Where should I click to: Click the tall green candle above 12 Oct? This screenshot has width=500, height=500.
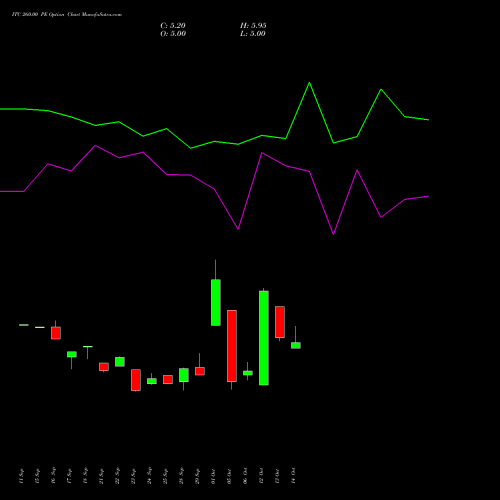[x=264, y=338]
